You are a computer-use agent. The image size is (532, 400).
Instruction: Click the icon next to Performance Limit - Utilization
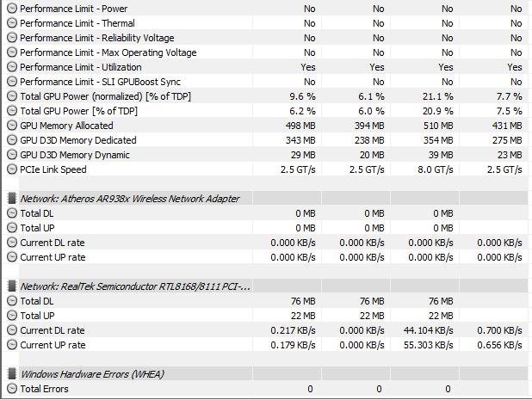[x=12, y=67]
